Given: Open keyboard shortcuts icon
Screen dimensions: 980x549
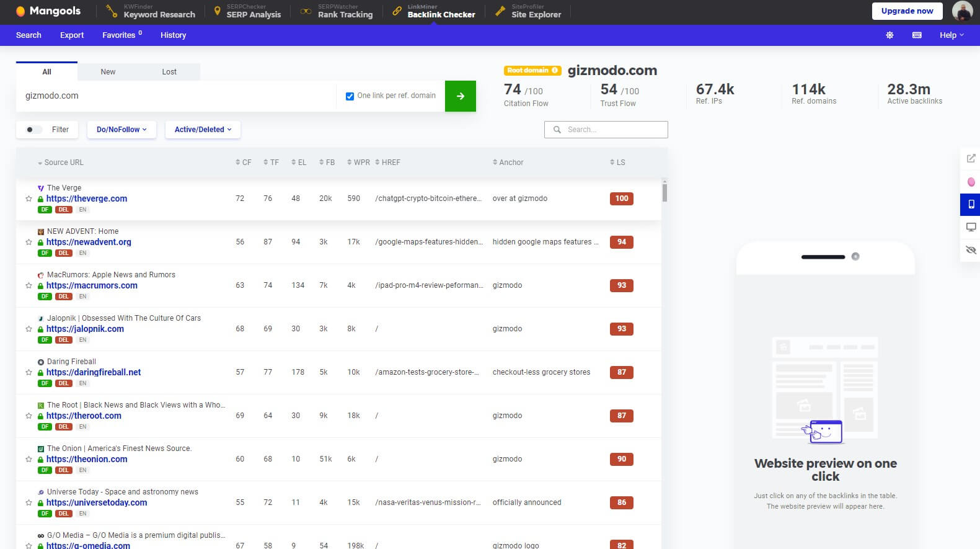Looking at the screenshot, I should coord(917,35).
